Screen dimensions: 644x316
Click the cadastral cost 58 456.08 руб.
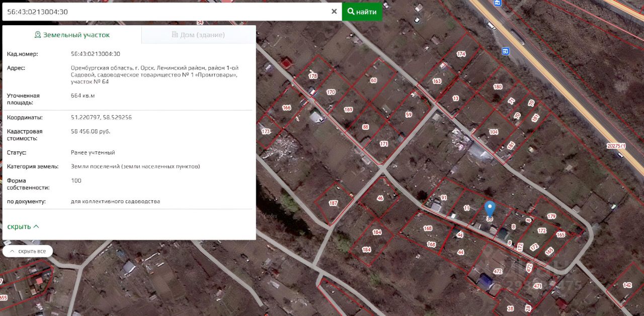[x=91, y=131]
